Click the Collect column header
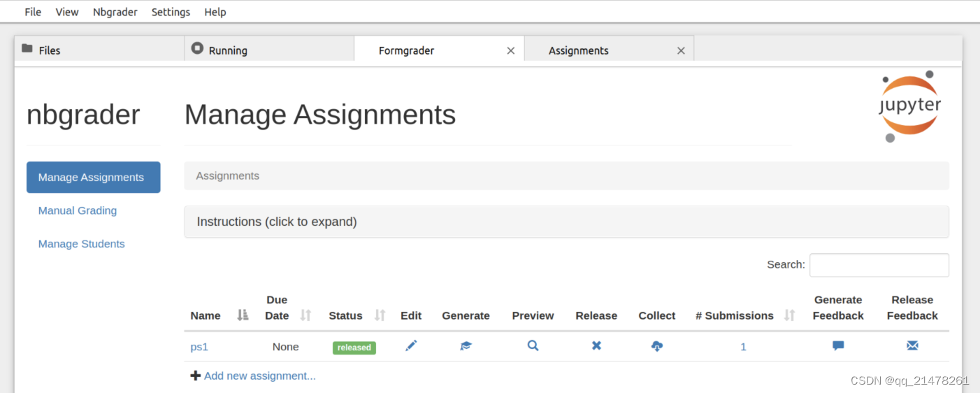 tap(657, 315)
